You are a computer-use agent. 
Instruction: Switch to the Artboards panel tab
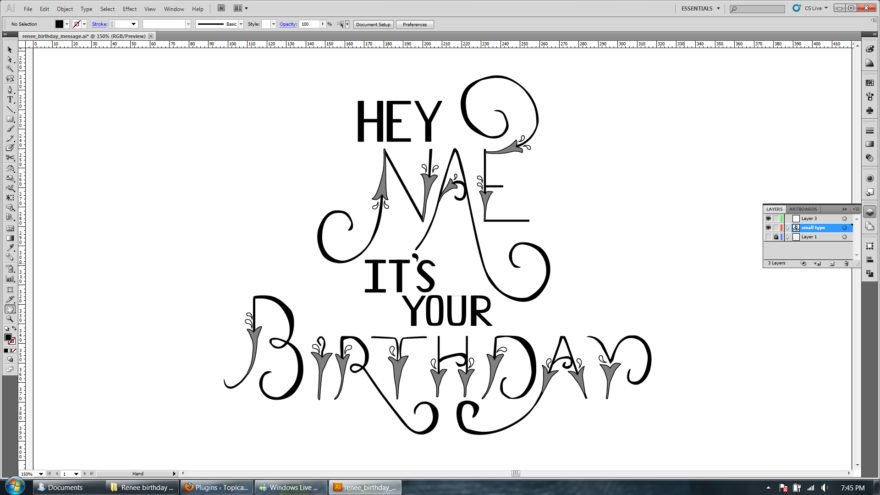coord(803,209)
